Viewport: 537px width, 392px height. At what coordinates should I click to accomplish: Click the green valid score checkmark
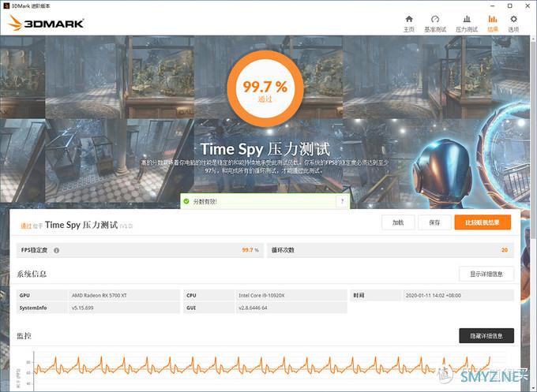[186, 201]
